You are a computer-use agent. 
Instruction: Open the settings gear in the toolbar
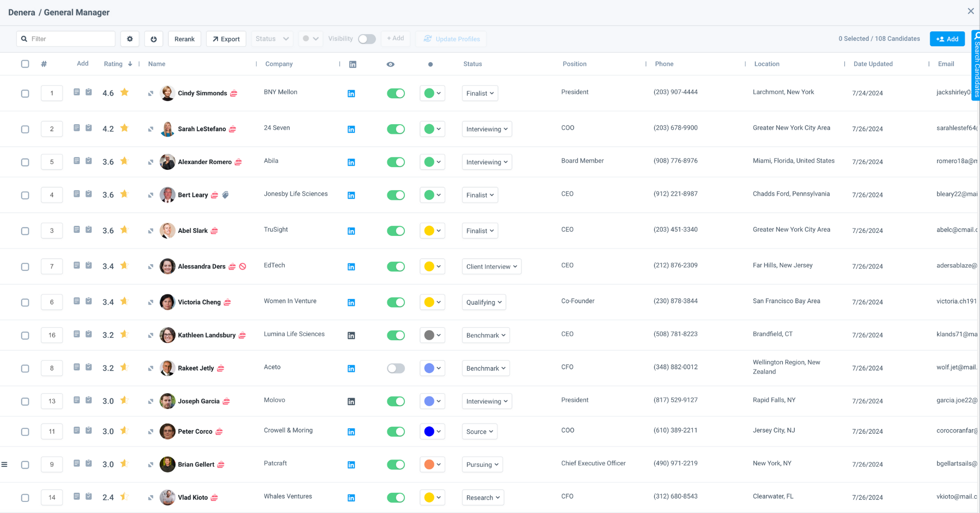129,38
